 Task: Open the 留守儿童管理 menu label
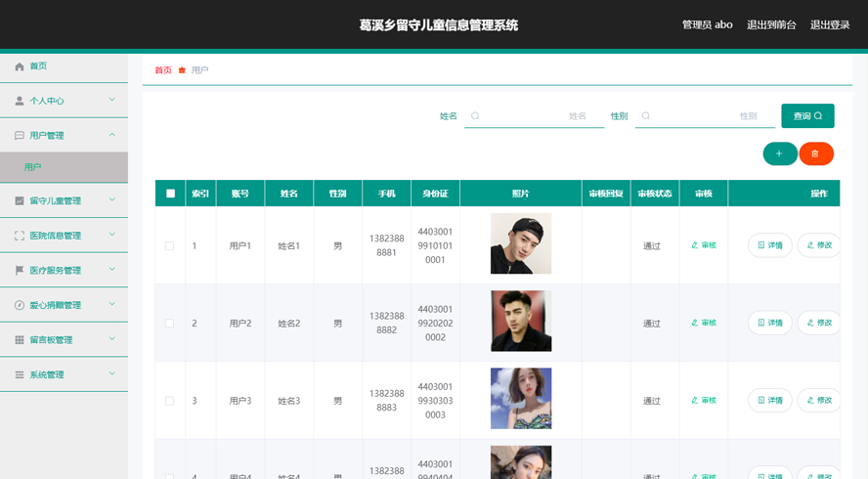[x=56, y=200]
